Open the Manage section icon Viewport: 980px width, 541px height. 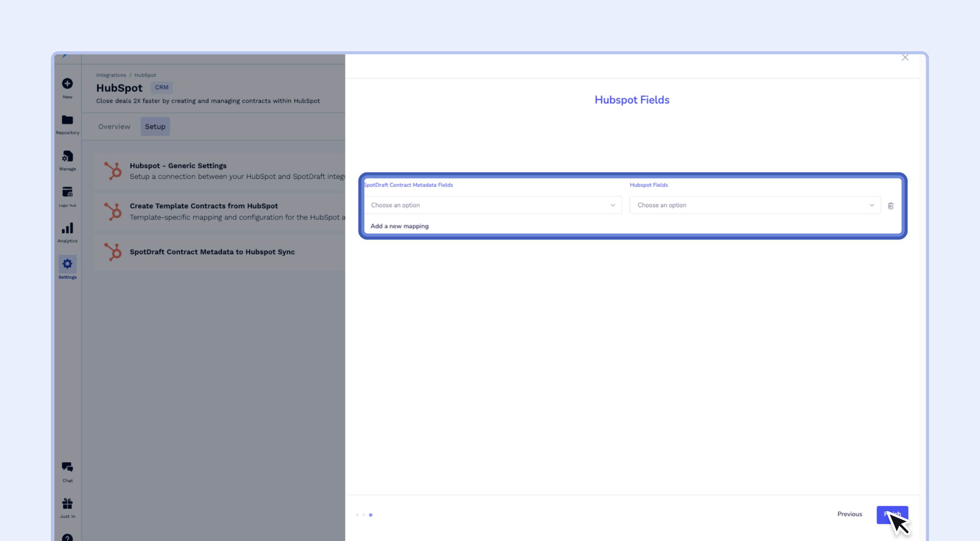click(67, 157)
